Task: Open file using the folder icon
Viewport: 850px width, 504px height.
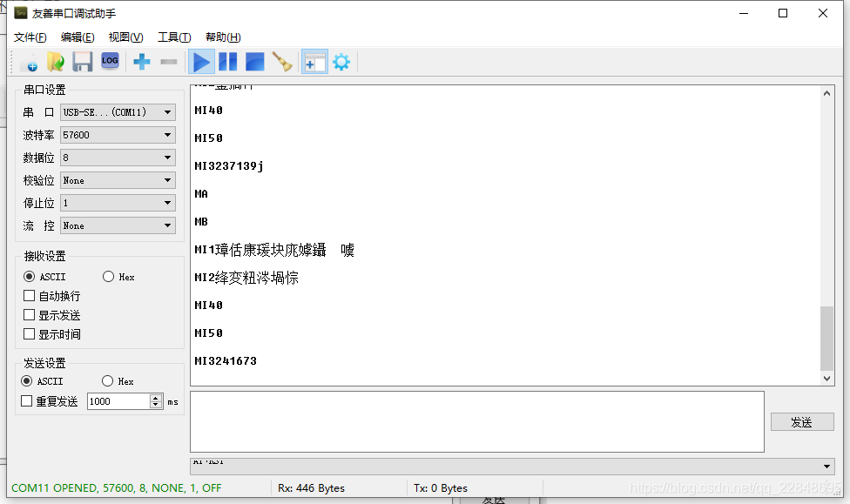Action: [55, 62]
